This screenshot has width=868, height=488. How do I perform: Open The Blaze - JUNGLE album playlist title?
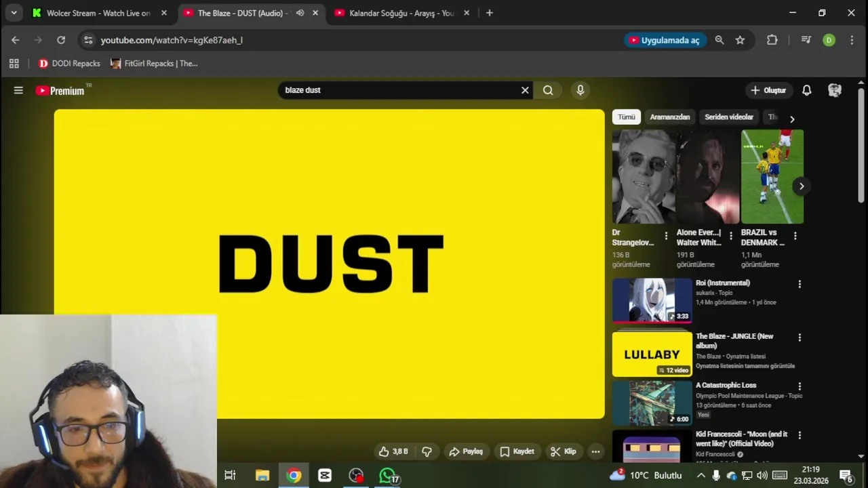[x=734, y=341]
